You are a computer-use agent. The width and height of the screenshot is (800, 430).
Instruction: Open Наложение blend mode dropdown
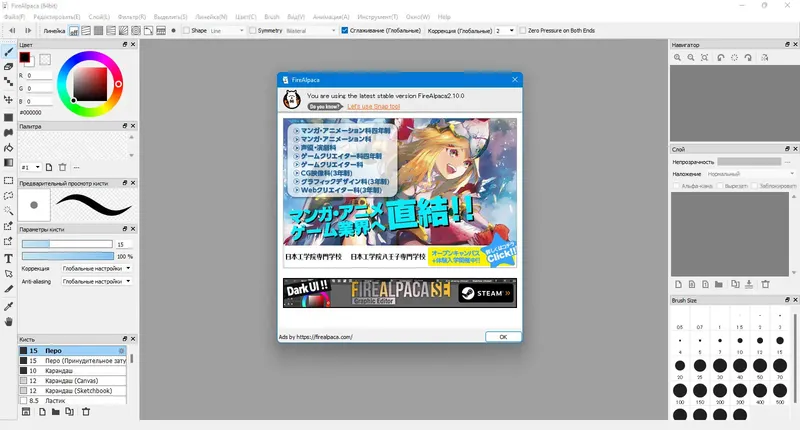pyautogui.click(x=751, y=174)
